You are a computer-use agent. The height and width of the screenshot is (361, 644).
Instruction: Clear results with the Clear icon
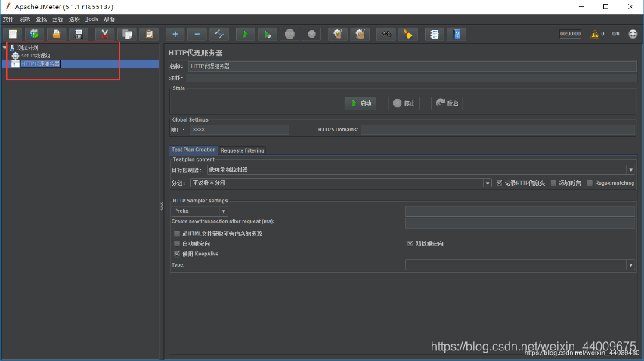(338, 34)
